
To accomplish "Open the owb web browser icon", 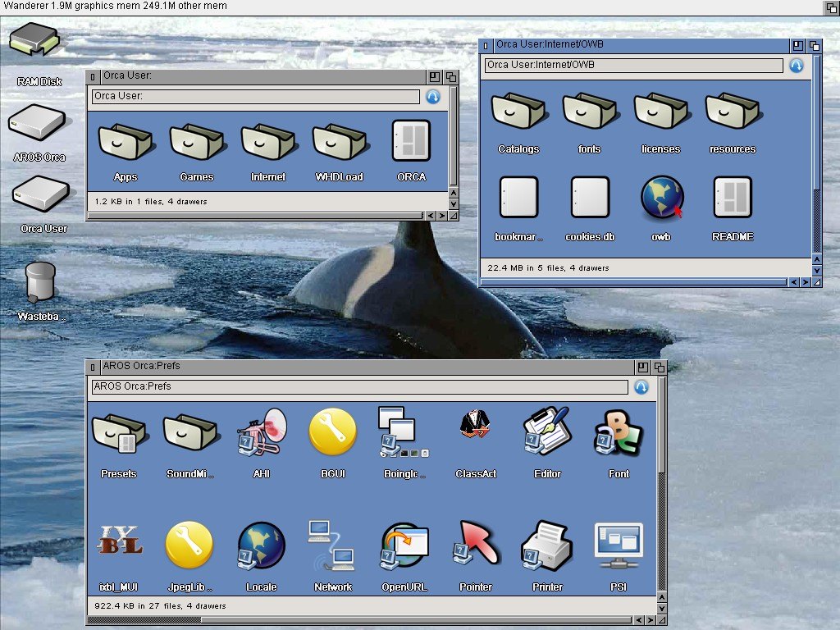I will click(x=661, y=199).
